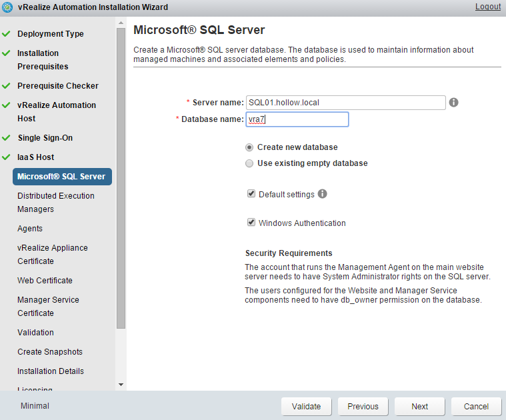Choose Use existing empty database option
506x420 pixels.
point(249,163)
